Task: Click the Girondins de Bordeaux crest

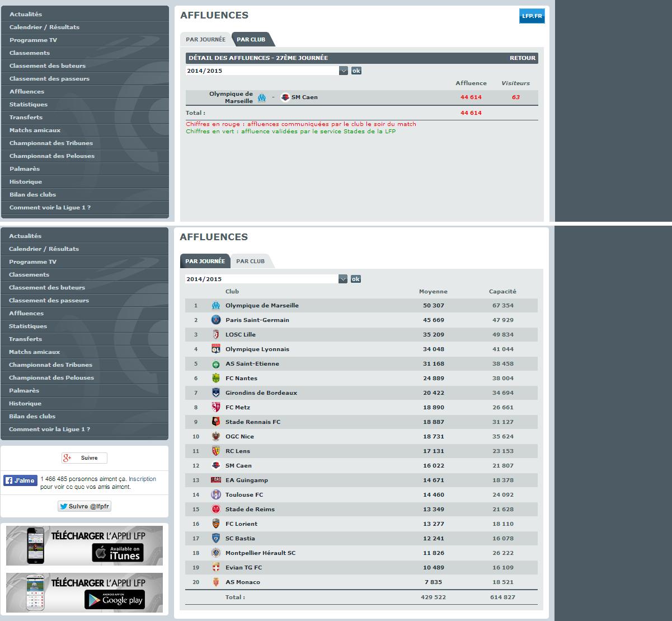Action: (216, 393)
